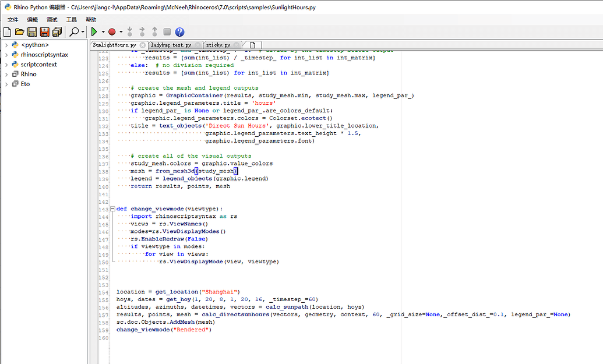The width and height of the screenshot is (603, 364).
Task: Expand the rhinoscriptsyntax tree node
Action: tap(6, 55)
